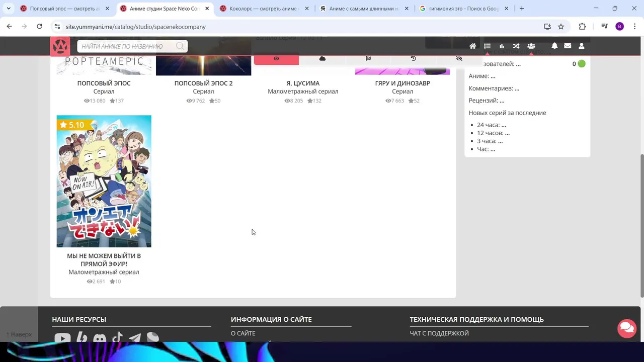Viewport: 644px width, 362px height.
Task: Open the bar chart ratings icon in the header
Action: (x=502, y=46)
